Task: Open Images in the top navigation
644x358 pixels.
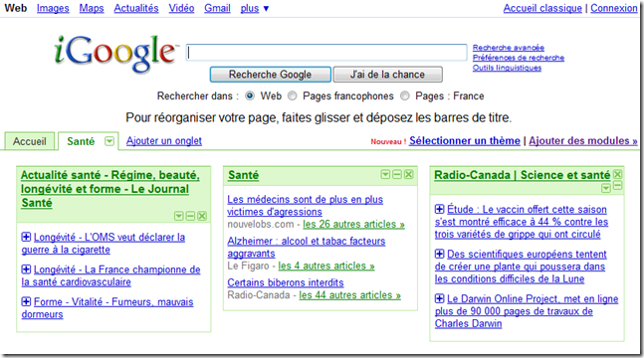Action: pyautogui.click(x=53, y=8)
